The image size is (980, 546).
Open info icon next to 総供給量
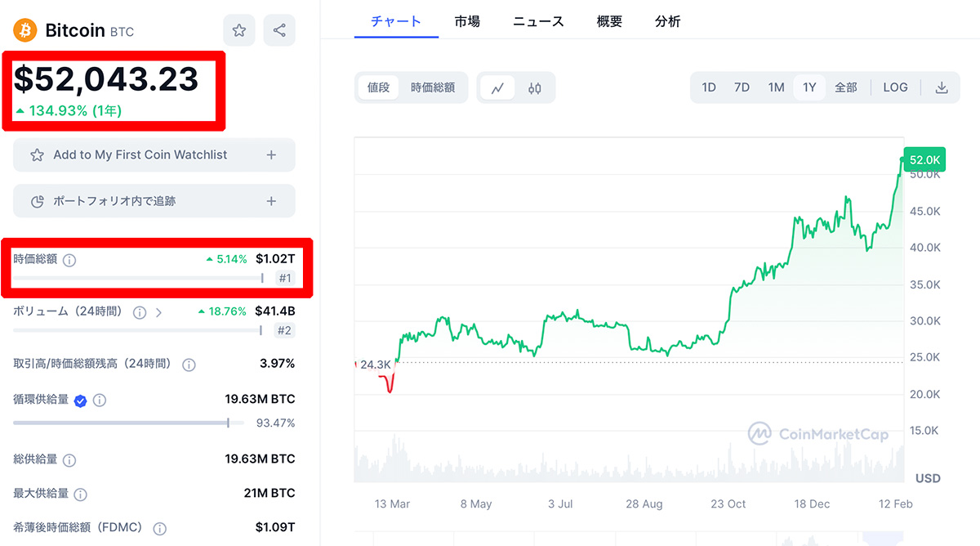pyautogui.click(x=69, y=460)
